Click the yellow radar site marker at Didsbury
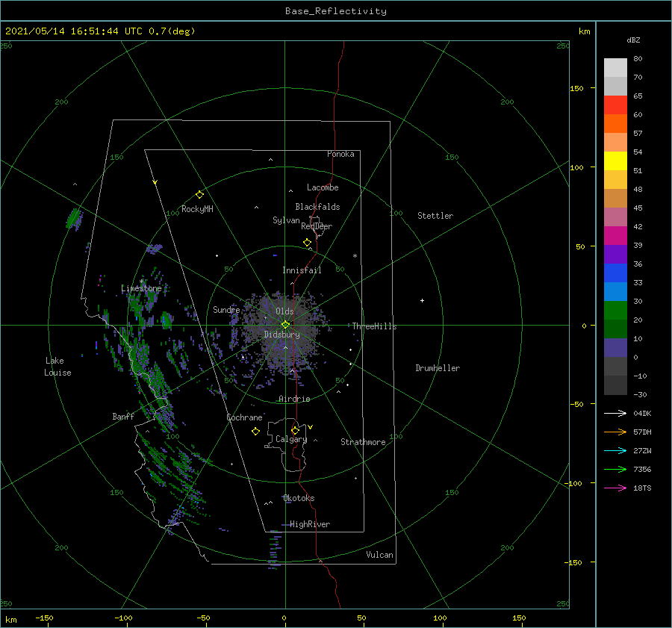Screen dimensions: 672x628 tap(285, 325)
